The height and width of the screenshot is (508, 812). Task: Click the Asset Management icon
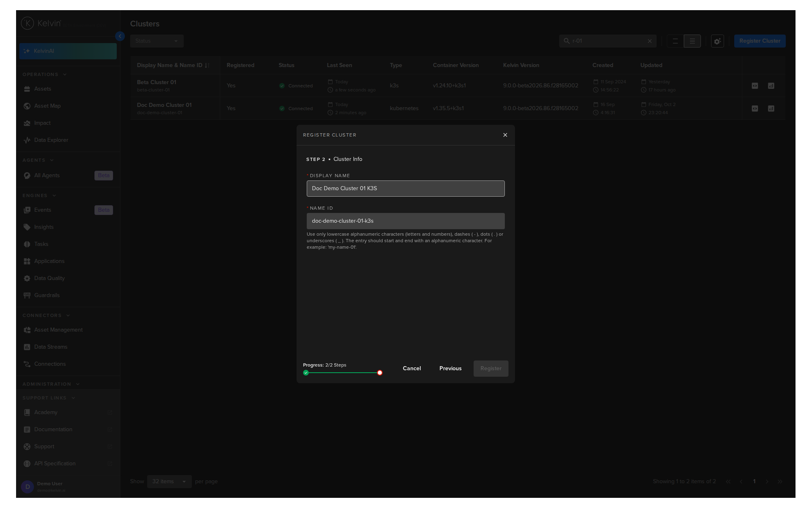(x=27, y=330)
